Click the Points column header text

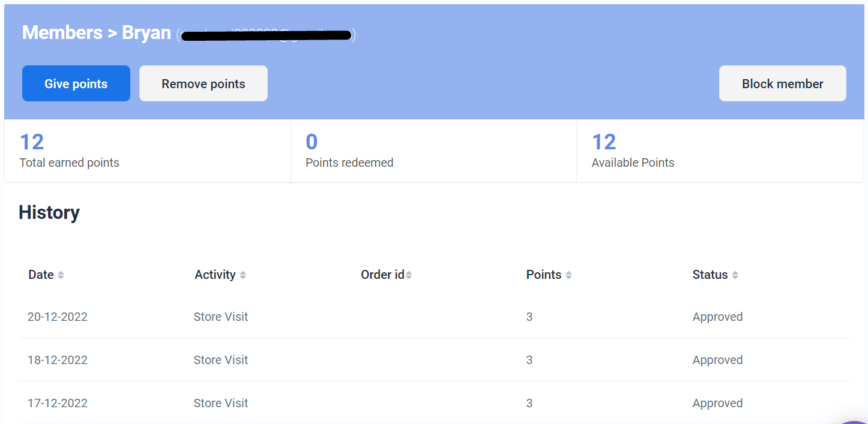click(x=544, y=275)
